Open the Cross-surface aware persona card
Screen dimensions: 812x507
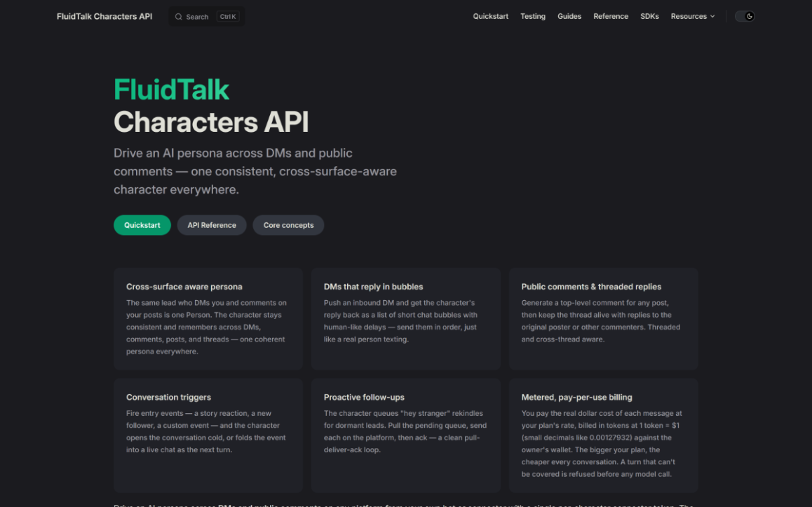point(208,319)
